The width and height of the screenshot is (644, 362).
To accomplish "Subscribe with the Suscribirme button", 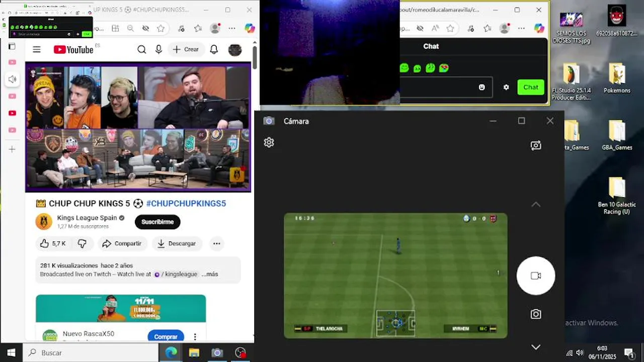I will coord(157,222).
